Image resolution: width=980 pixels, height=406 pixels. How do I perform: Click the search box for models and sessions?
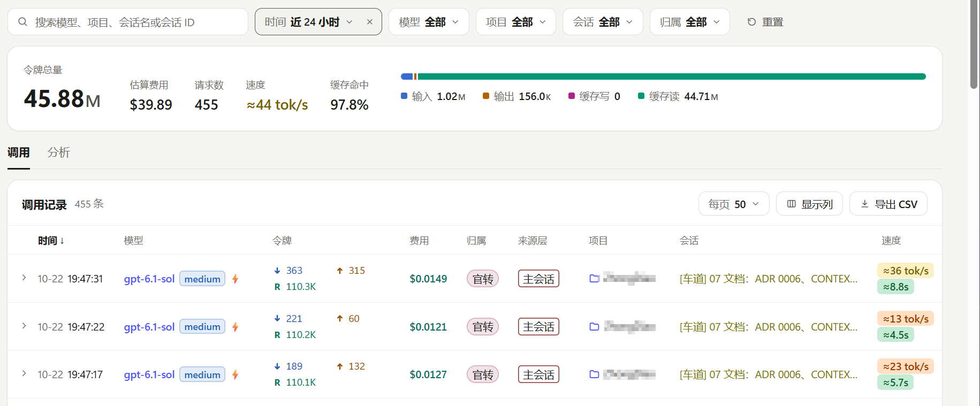point(128,22)
